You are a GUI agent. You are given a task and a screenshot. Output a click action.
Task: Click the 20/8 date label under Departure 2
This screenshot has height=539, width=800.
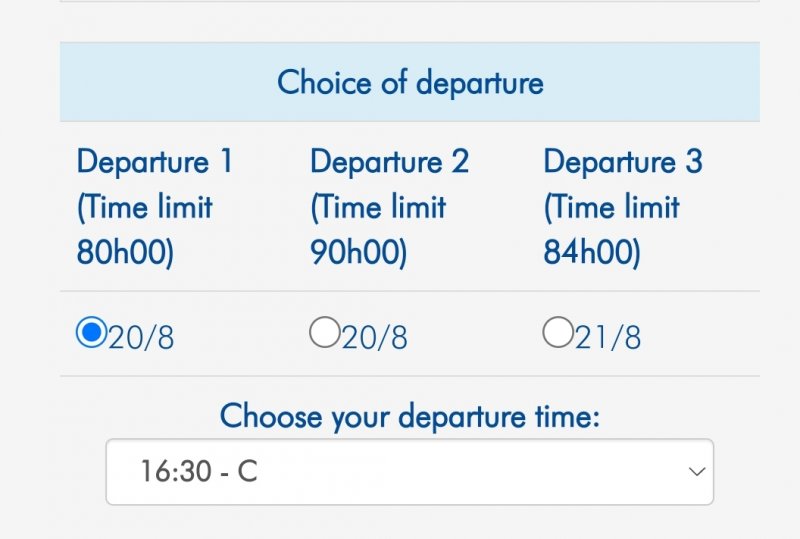375,338
